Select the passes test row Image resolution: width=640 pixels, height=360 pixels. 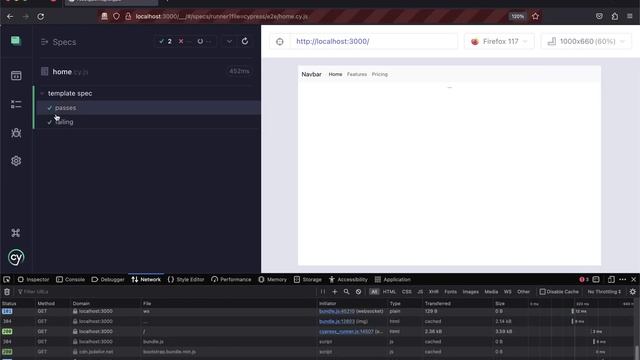click(x=148, y=108)
